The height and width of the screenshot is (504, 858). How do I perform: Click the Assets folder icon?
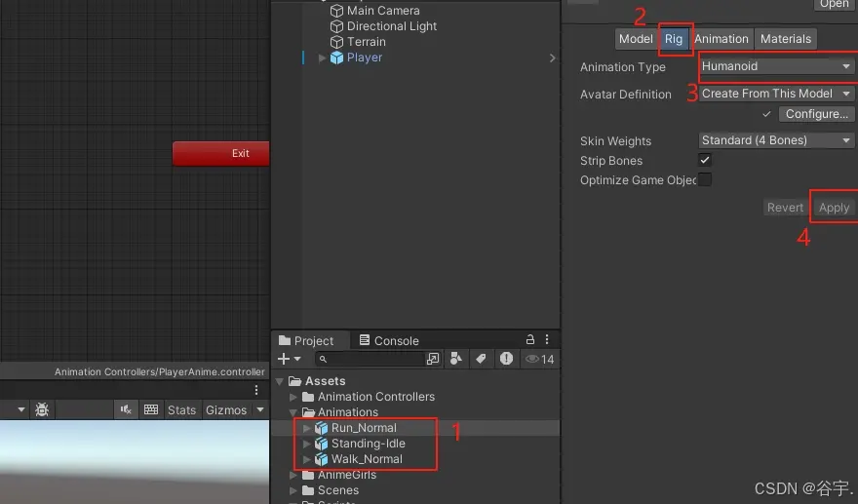(x=294, y=381)
